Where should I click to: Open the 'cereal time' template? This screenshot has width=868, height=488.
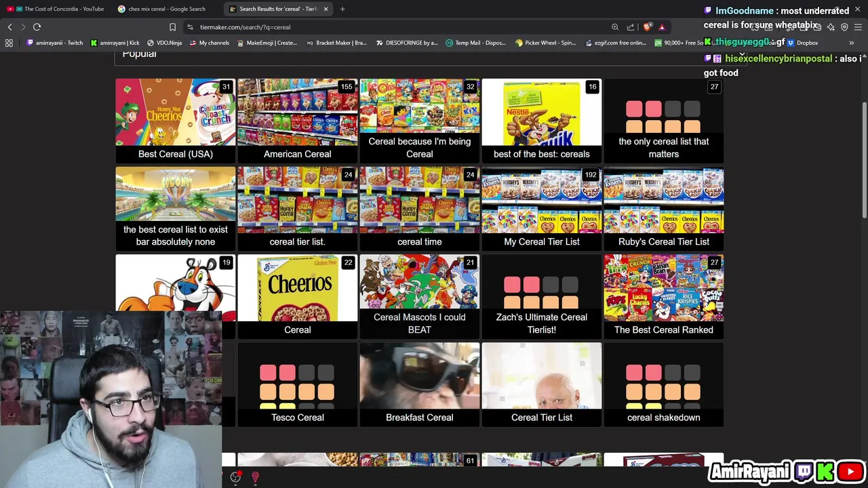point(419,209)
